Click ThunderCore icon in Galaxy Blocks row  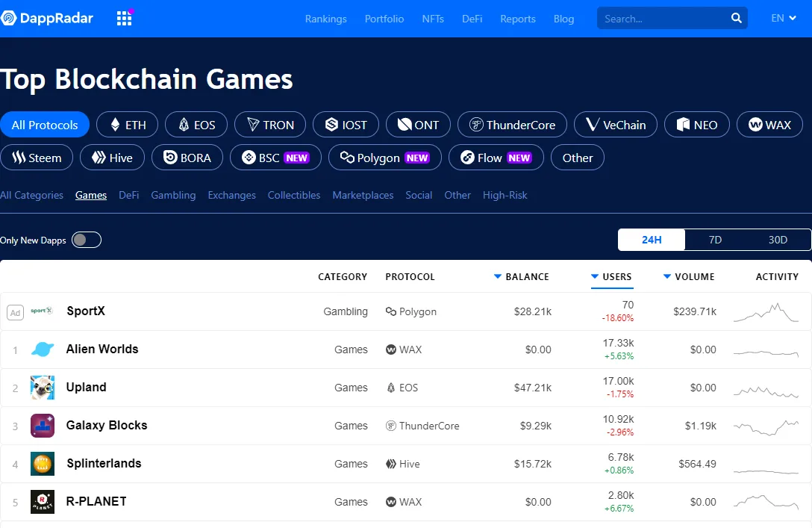coord(391,426)
